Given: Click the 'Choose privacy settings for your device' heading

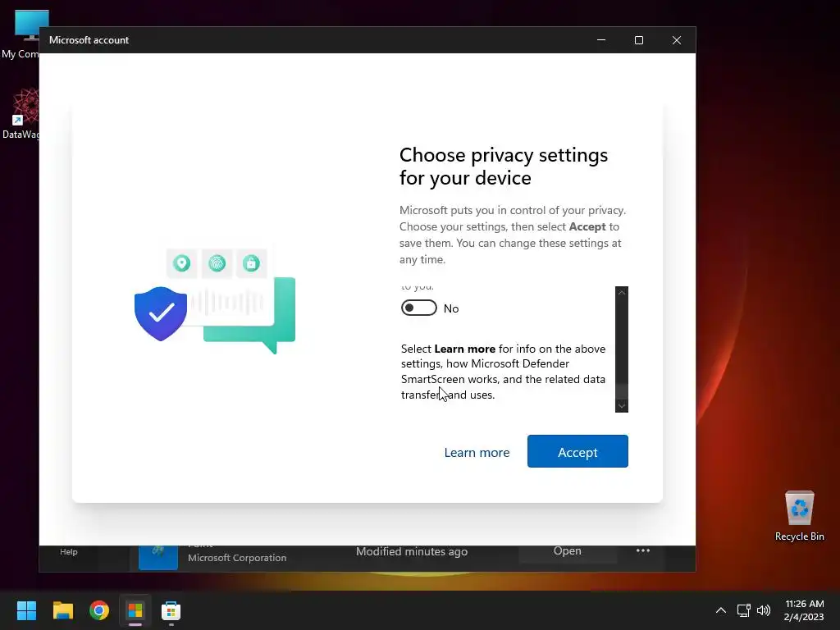Looking at the screenshot, I should pyautogui.click(x=504, y=166).
